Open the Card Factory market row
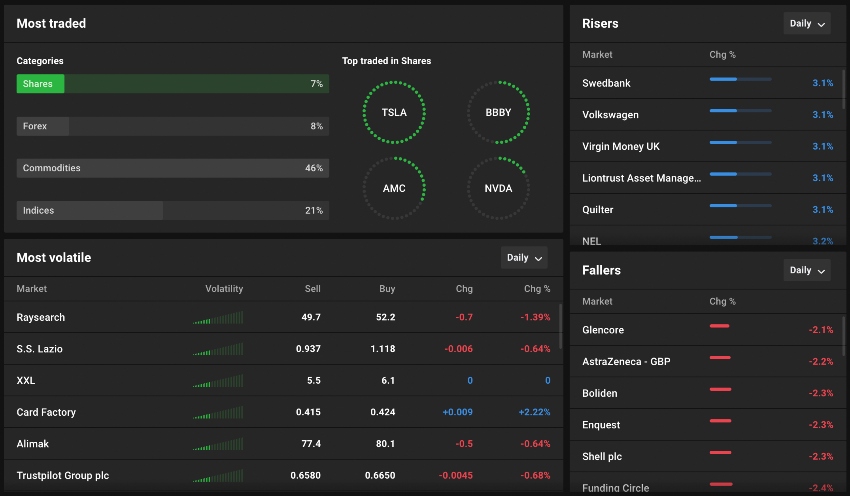The image size is (850, 496). tap(282, 412)
